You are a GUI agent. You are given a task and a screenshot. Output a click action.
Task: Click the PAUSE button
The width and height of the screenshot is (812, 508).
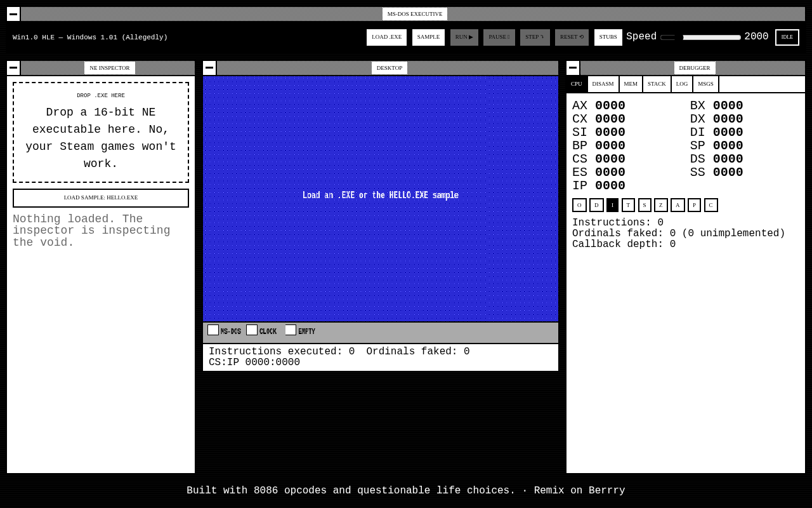point(499,37)
